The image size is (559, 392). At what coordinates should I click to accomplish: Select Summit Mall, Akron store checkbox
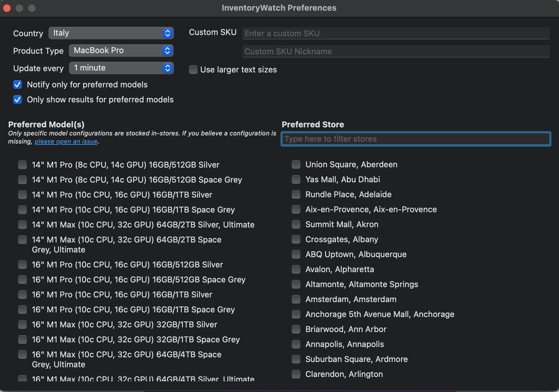coord(296,224)
